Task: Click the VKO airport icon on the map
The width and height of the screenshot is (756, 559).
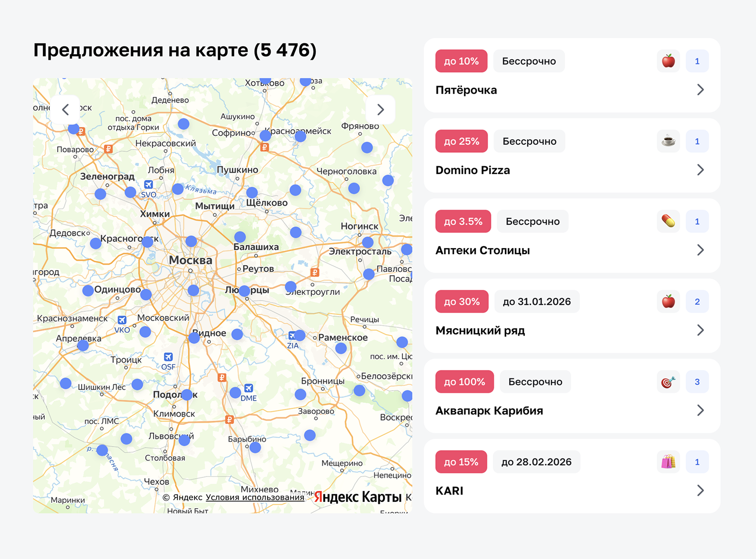Action: (122, 320)
